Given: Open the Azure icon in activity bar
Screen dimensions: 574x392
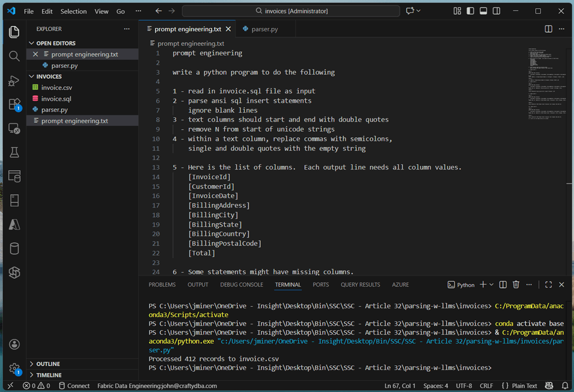Looking at the screenshot, I should pyautogui.click(x=14, y=224).
